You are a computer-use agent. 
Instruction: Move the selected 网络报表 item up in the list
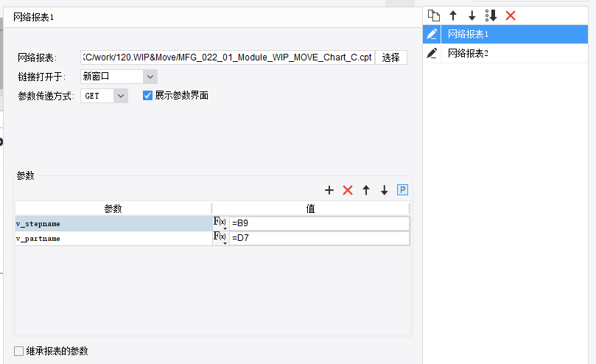pos(453,15)
